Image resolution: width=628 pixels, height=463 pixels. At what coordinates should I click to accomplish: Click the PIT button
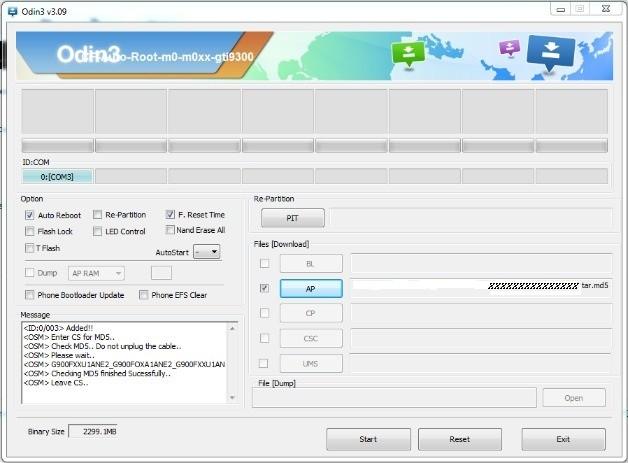(292, 218)
